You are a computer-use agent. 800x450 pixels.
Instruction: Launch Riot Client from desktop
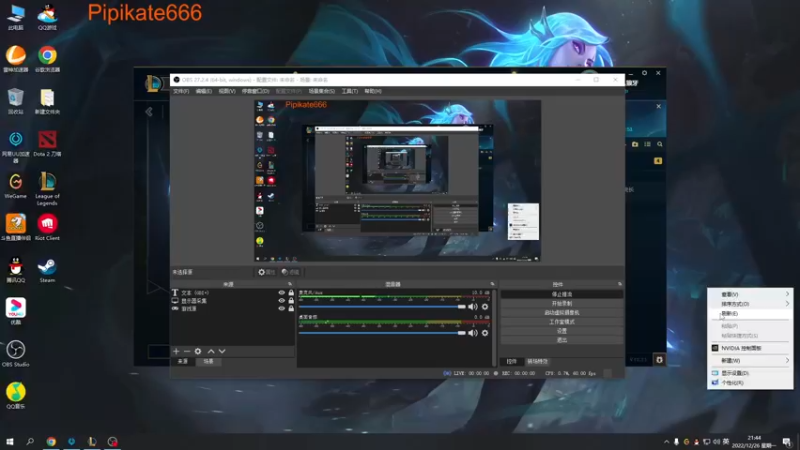click(x=47, y=228)
